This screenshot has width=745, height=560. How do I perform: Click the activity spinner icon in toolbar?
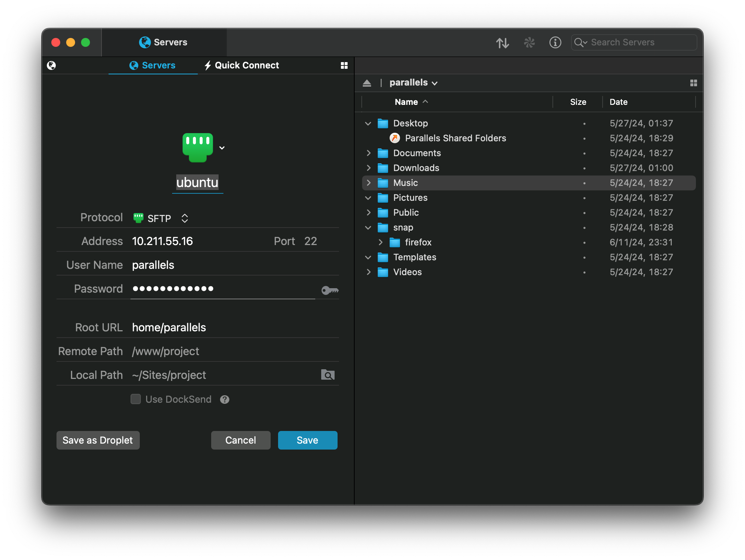pyautogui.click(x=529, y=43)
